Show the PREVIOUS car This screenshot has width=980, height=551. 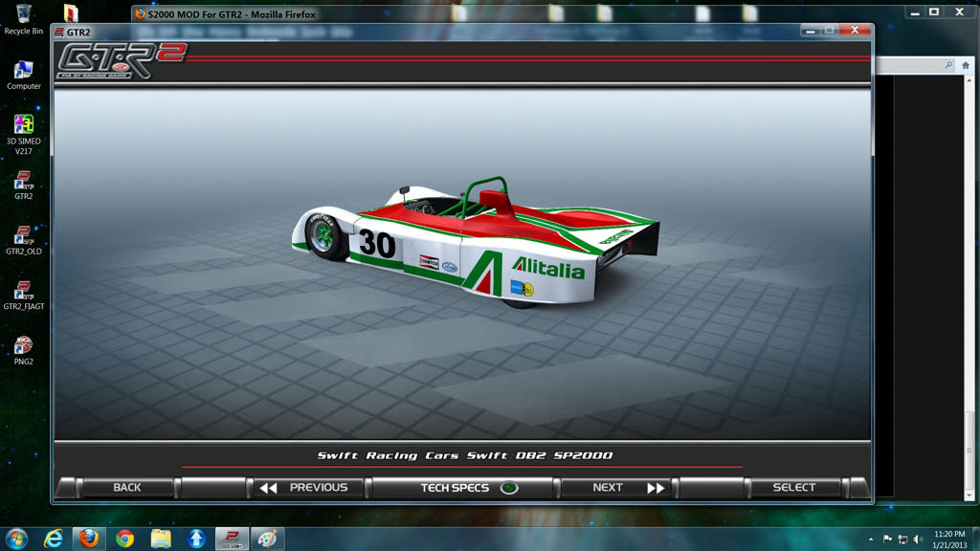pyautogui.click(x=307, y=487)
